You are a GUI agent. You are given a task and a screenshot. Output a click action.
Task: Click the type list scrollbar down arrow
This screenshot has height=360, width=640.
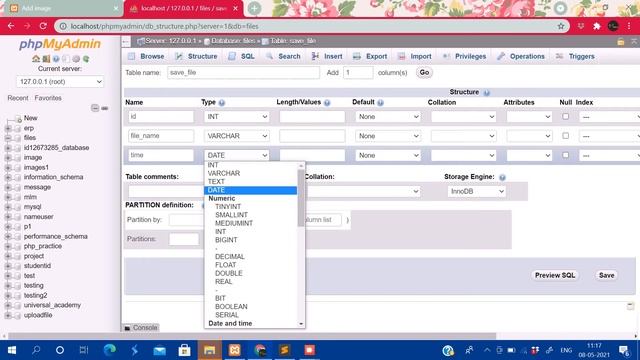[x=301, y=324]
